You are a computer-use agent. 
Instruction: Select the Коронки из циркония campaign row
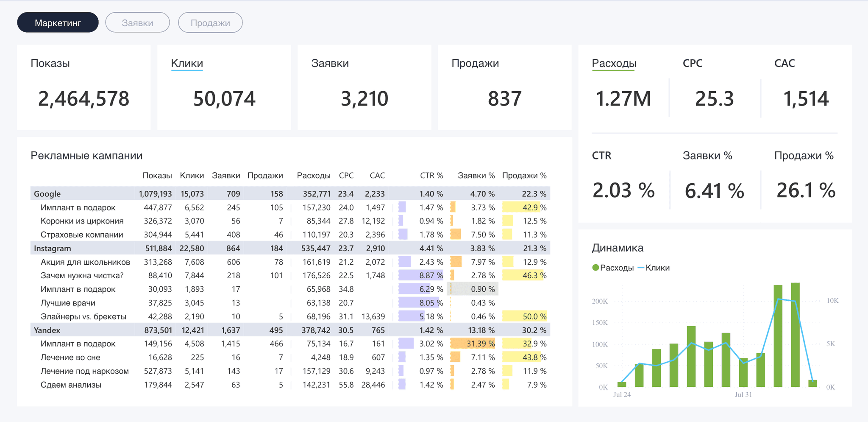(290, 221)
